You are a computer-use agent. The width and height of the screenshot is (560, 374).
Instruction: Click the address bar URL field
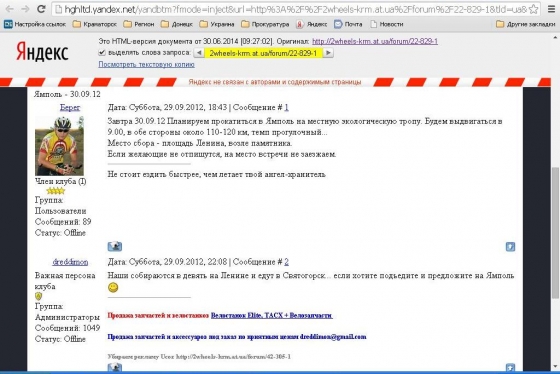[295, 9]
